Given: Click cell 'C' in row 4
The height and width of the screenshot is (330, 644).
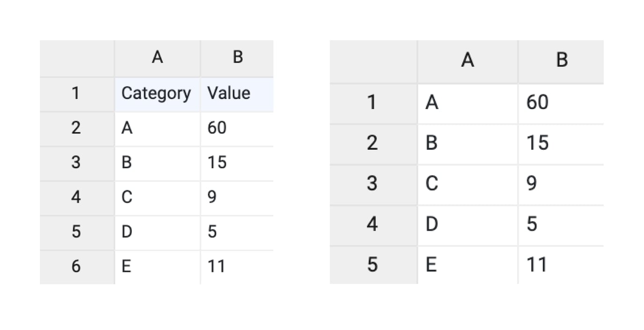Looking at the screenshot, I should (156, 197).
